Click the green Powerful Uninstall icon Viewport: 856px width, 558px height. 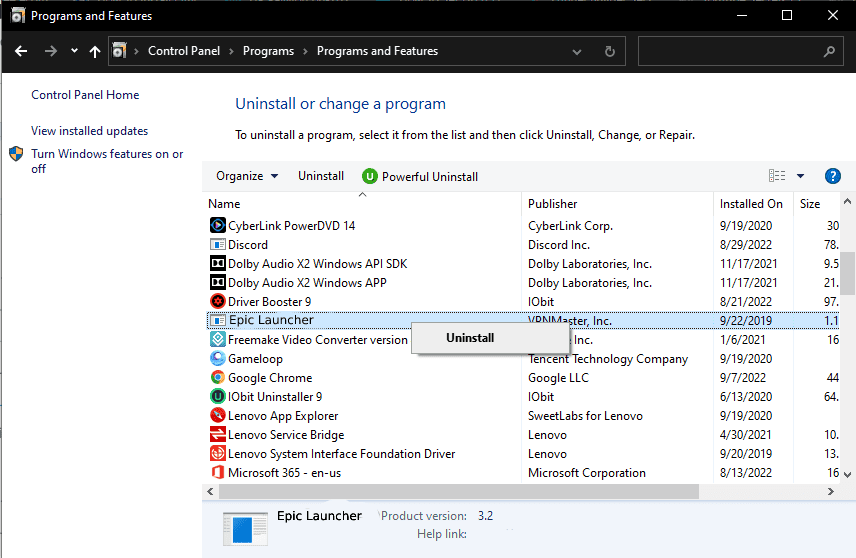(370, 176)
